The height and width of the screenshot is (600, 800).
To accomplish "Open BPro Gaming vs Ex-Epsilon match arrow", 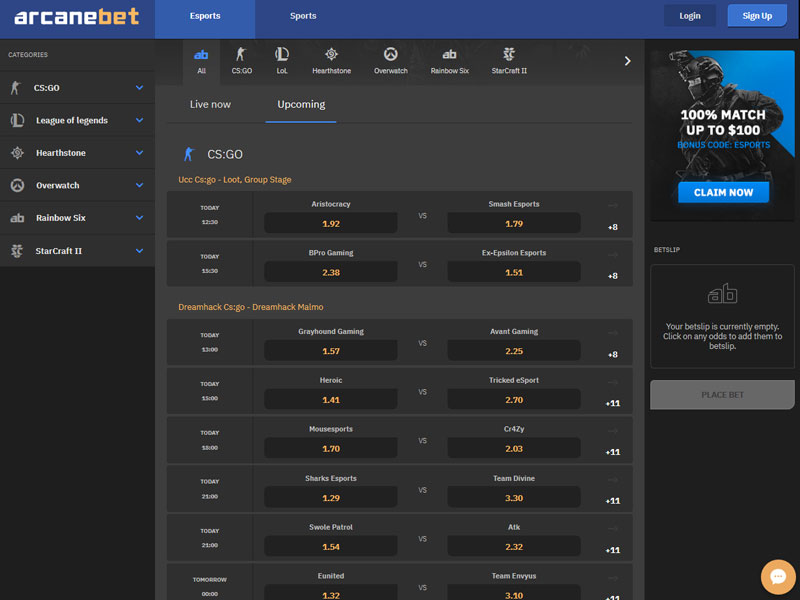I will (x=613, y=255).
